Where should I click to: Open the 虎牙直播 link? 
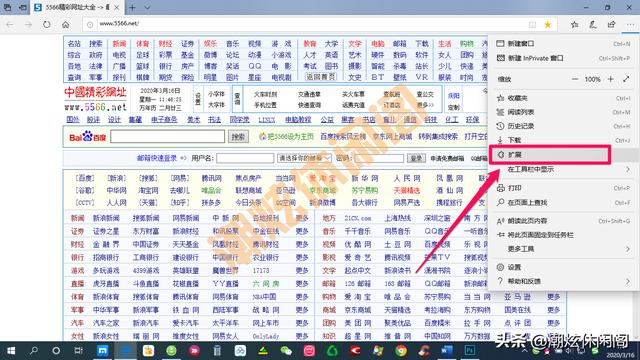[x=106, y=284]
